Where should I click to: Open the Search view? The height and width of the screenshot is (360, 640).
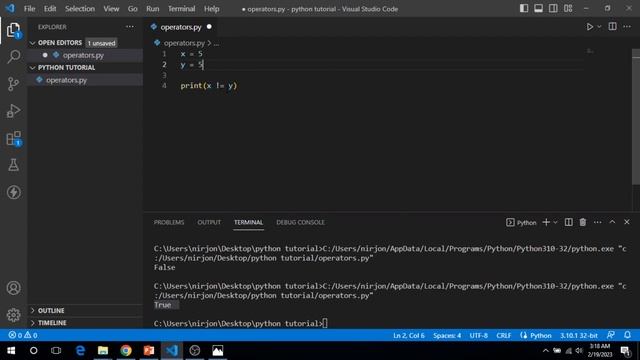click(13, 57)
